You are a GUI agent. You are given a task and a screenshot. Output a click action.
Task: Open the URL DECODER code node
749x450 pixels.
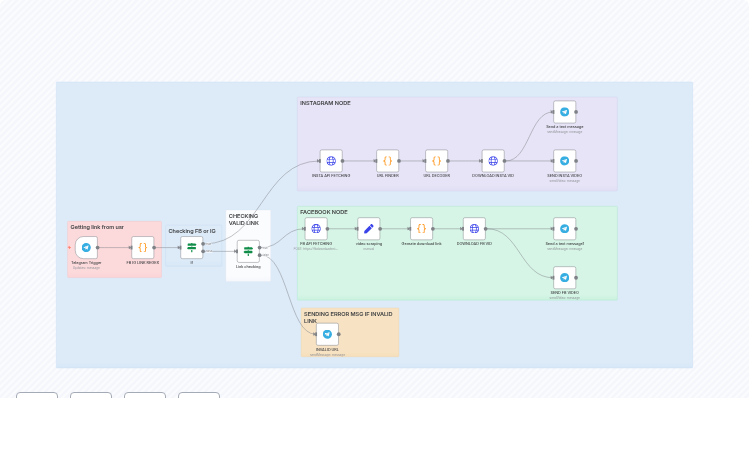(x=436, y=161)
